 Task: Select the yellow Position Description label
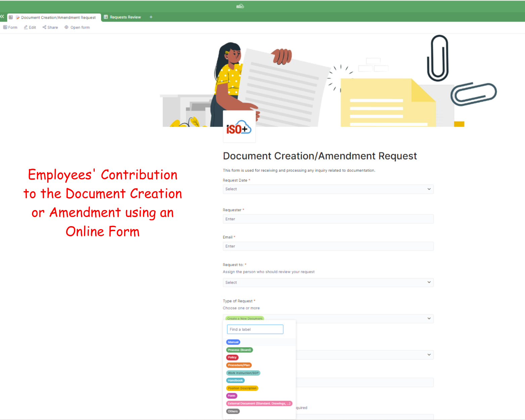pos(242,388)
